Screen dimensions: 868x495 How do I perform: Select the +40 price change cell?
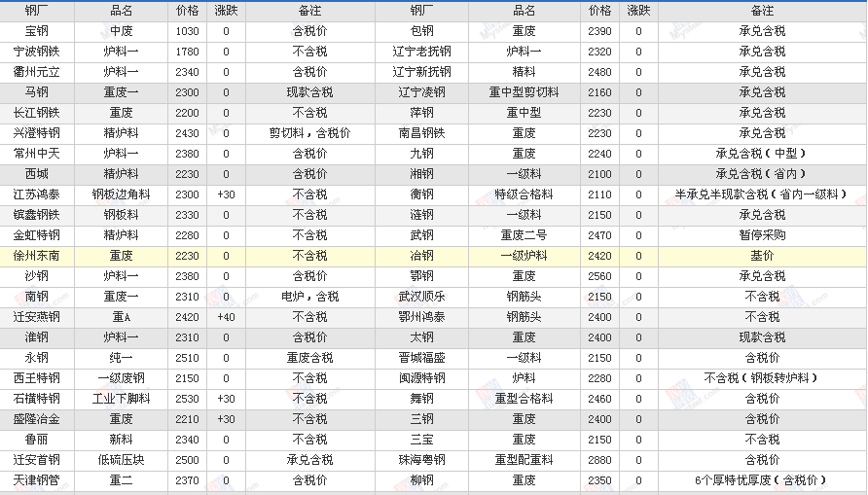(226, 317)
